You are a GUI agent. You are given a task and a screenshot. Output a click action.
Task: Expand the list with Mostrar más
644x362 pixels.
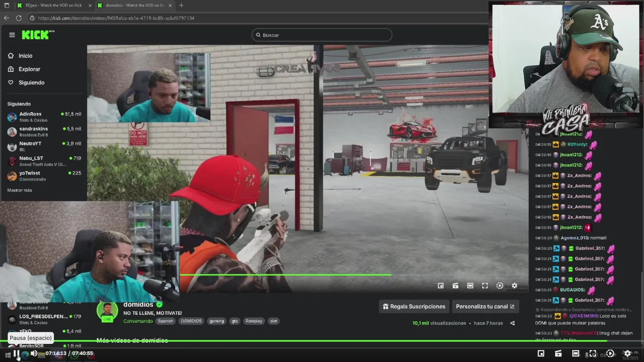tap(20, 190)
